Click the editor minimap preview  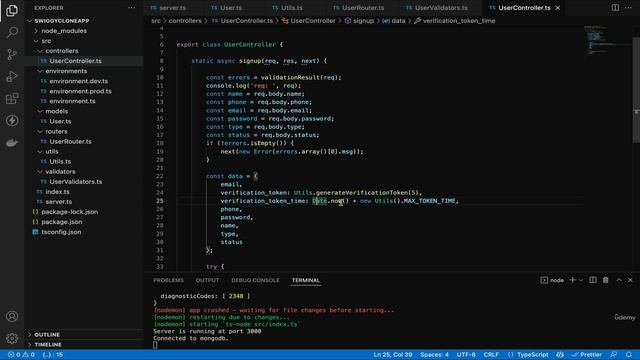point(607,41)
